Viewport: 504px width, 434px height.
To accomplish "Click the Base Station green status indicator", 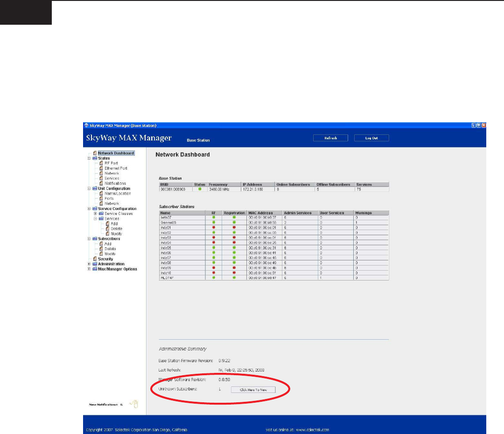I will 200,189.
